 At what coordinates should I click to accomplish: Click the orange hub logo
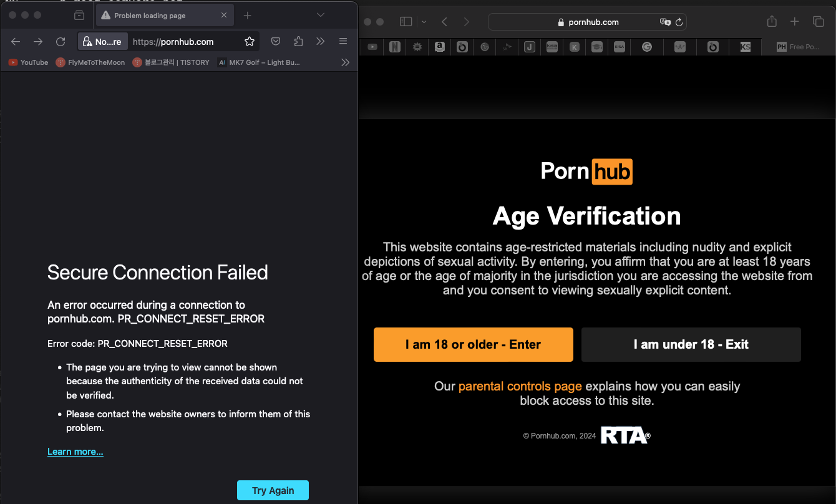click(611, 172)
